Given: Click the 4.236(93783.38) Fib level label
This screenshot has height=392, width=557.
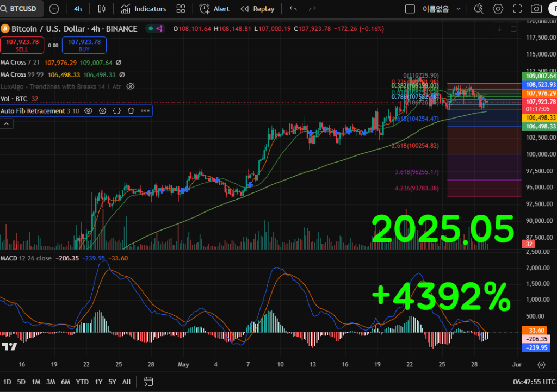Looking at the screenshot, I should [x=417, y=188].
